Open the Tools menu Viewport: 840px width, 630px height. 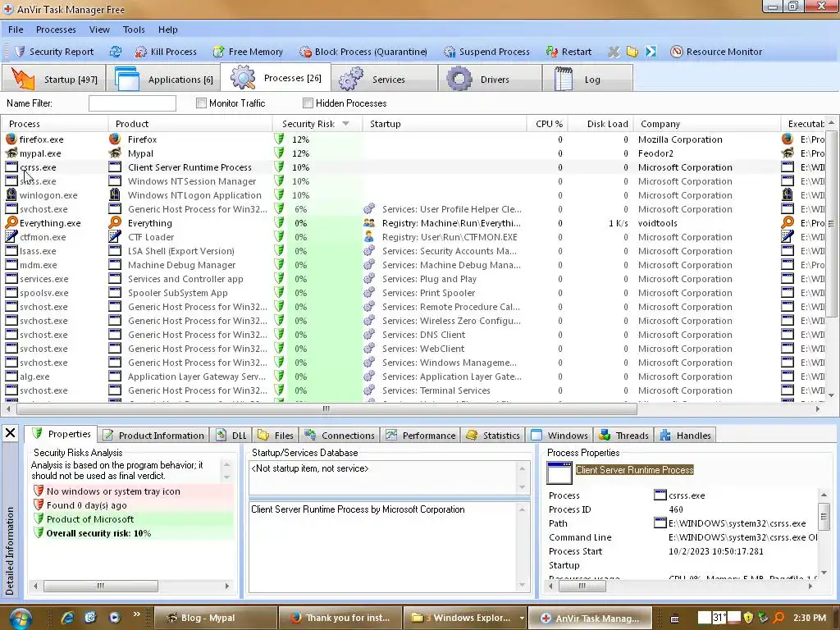click(x=134, y=30)
